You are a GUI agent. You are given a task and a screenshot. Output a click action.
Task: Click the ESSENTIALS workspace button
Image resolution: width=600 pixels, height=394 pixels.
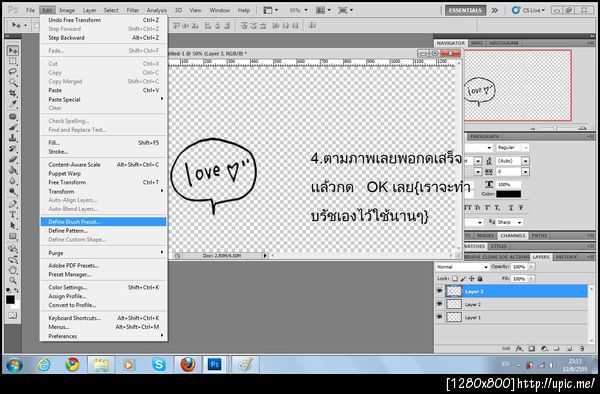click(x=465, y=10)
